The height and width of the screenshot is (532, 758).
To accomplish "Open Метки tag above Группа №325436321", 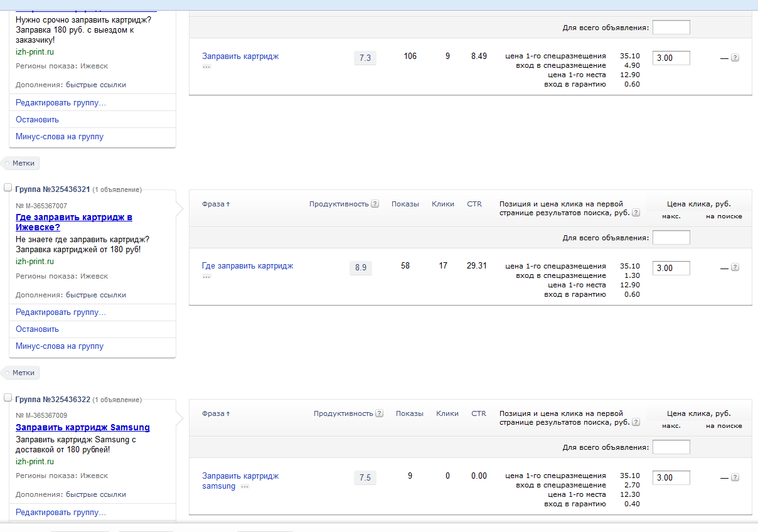I will (23, 163).
